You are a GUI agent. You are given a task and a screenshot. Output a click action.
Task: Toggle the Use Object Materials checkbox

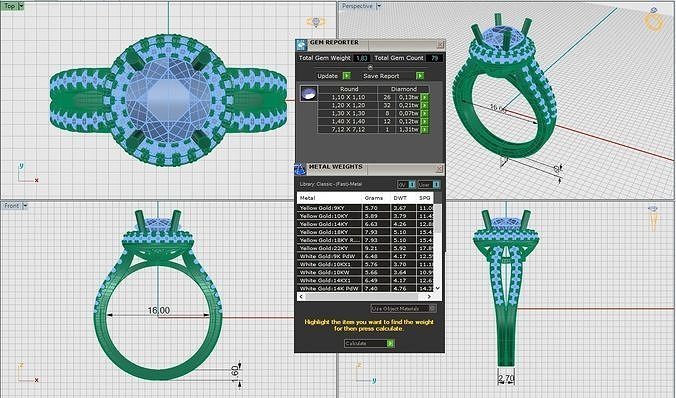432,308
